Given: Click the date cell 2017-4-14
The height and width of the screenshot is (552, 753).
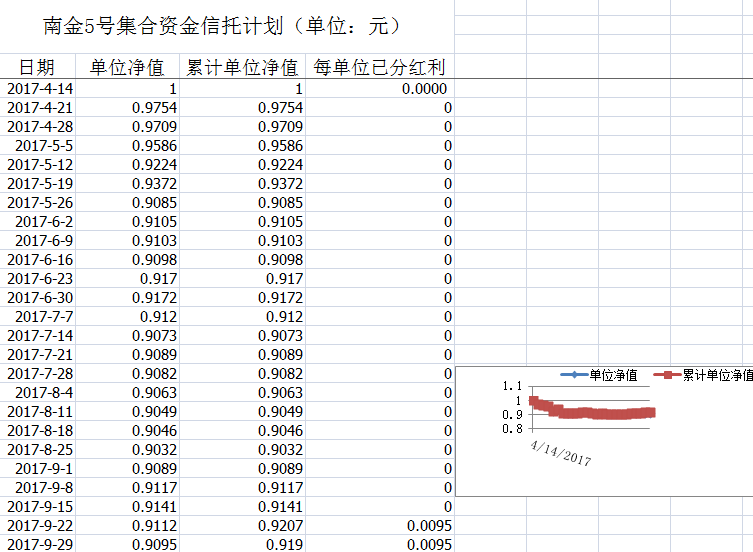Looking at the screenshot, I should [40, 89].
